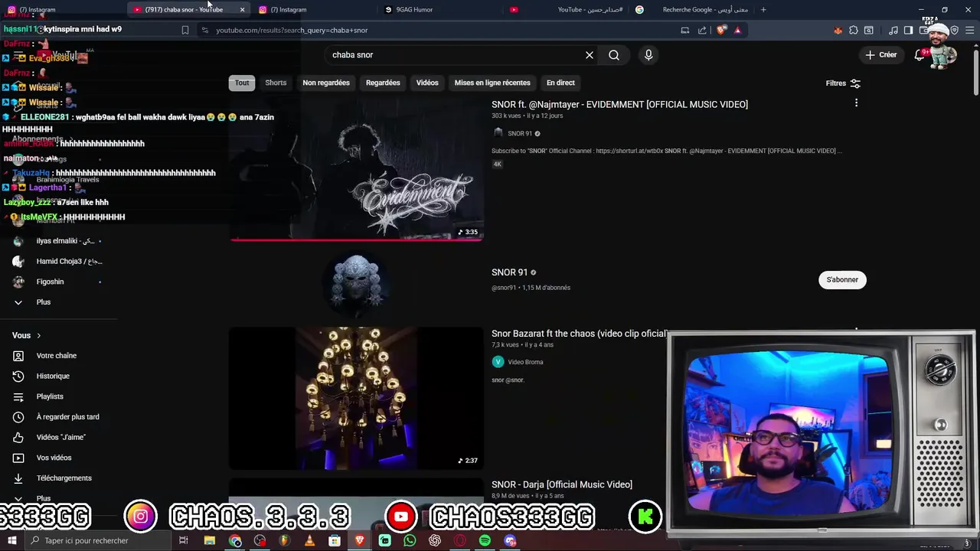This screenshot has height=551, width=980.
Task: Open the EVIDEMMENT official music video title
Action: (x=619, y=104)
